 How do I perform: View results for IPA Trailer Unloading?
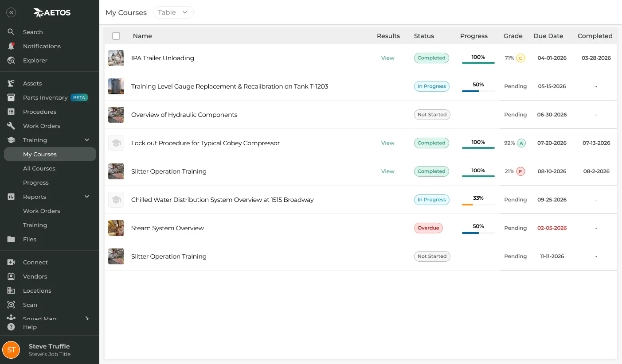pyautogui.click(x=387, y=58)
